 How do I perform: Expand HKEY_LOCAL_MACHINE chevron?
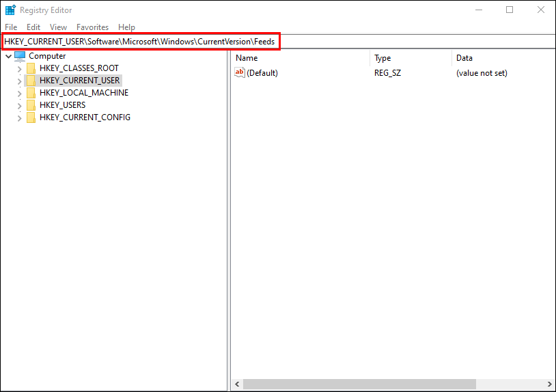[x=20, y=94]
